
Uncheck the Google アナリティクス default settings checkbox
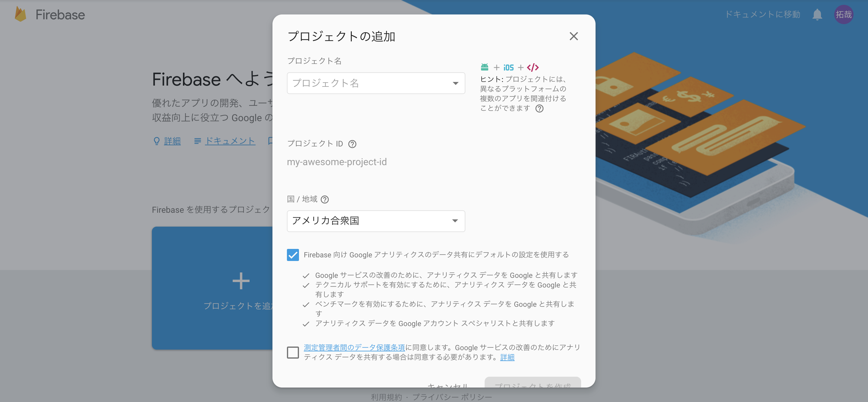(293, 255)
